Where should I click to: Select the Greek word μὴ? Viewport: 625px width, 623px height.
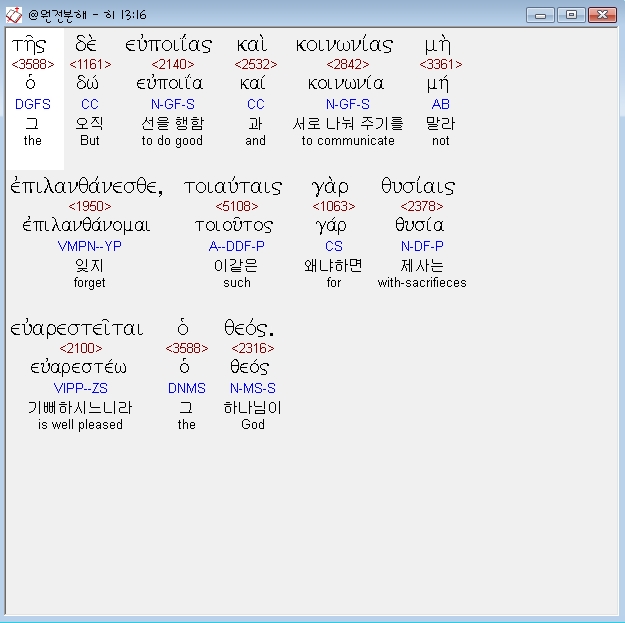438,45
